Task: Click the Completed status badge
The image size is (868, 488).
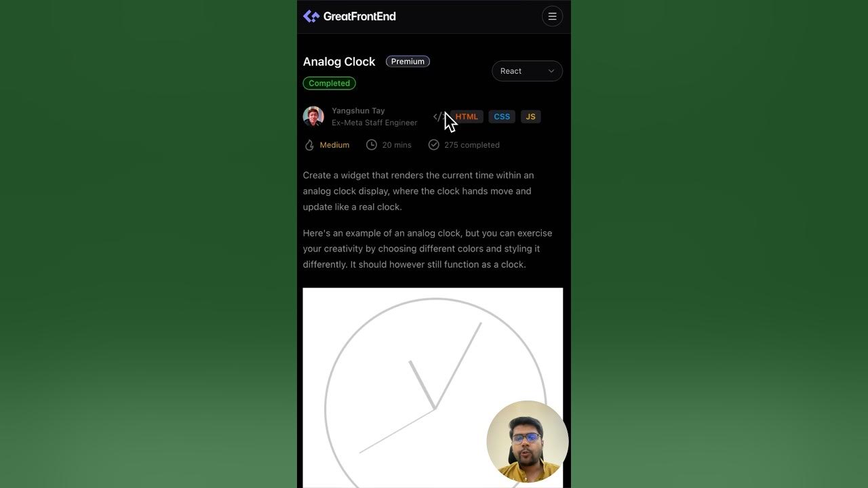Action: pos(329,83)
